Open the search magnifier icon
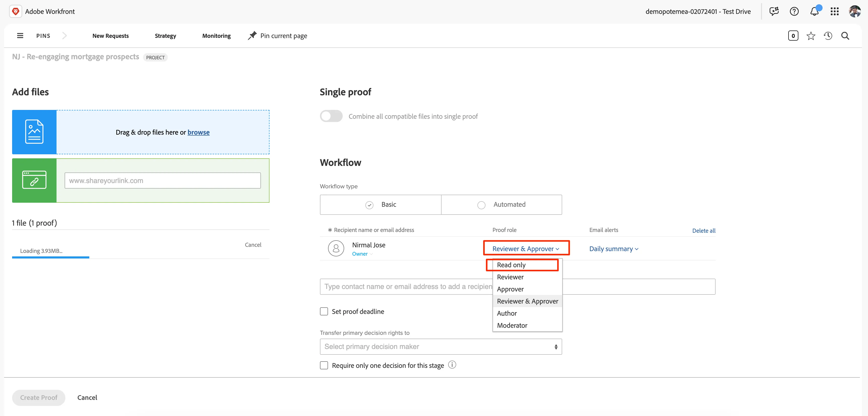This screenshot has height=416, width=868. (x=845, y=36)
